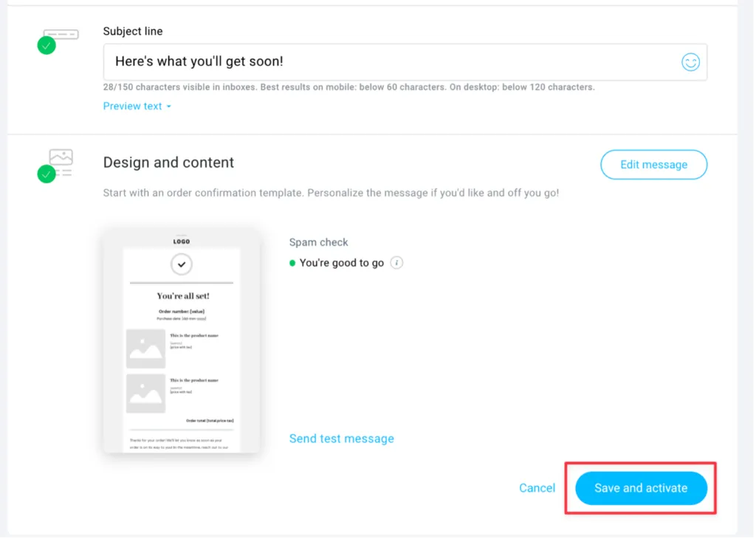Viewport: 756px width, 539px height.
Task: Click the Subject line green checkmark badge
Action: [x=47, y=46]
